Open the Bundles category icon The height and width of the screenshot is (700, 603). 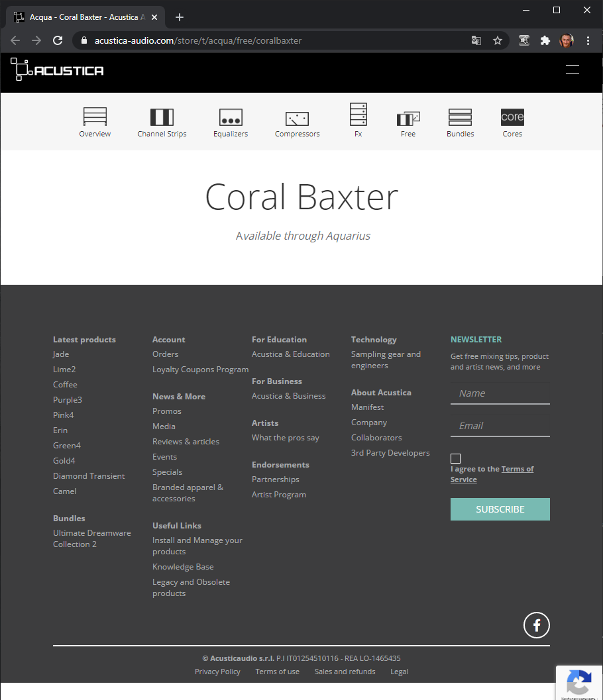click(460, 123)
